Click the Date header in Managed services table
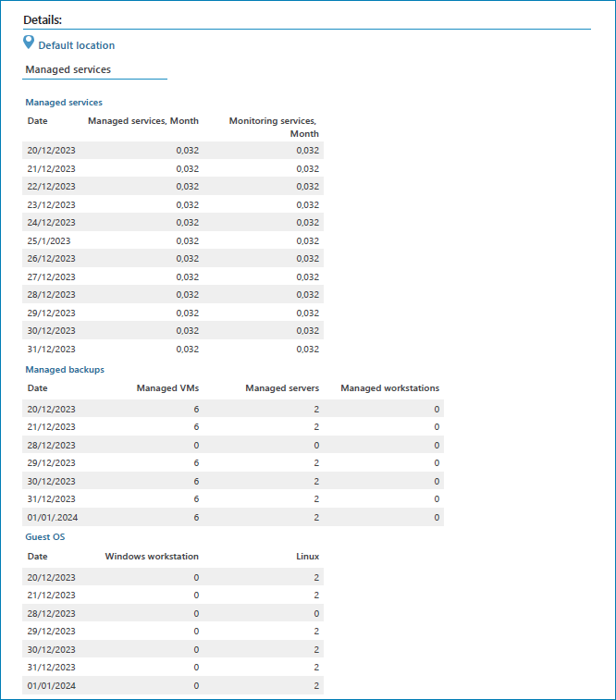 click(x=38, y=121)
